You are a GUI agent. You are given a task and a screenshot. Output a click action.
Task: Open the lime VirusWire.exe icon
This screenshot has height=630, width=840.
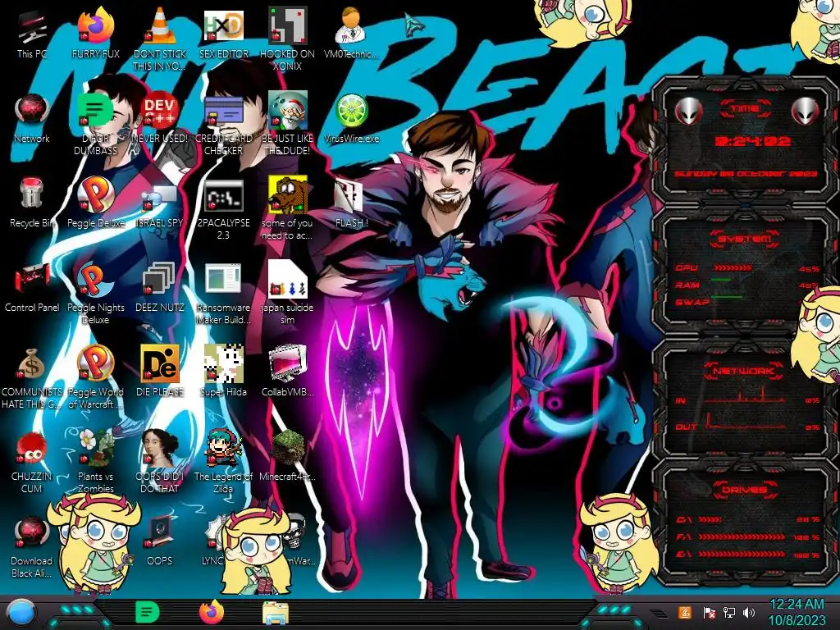[351, 118]
